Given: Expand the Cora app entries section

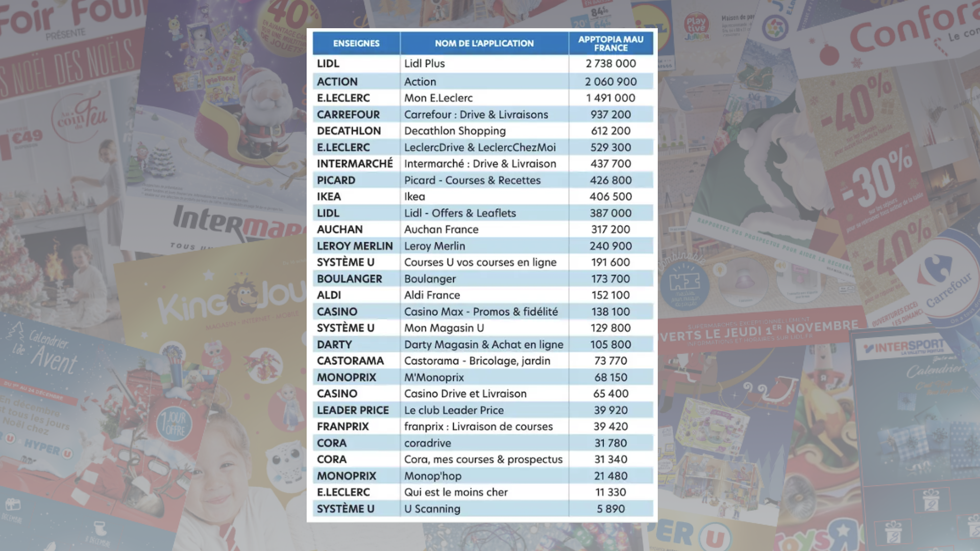Looking at the screenshot, I should [482, 451].
